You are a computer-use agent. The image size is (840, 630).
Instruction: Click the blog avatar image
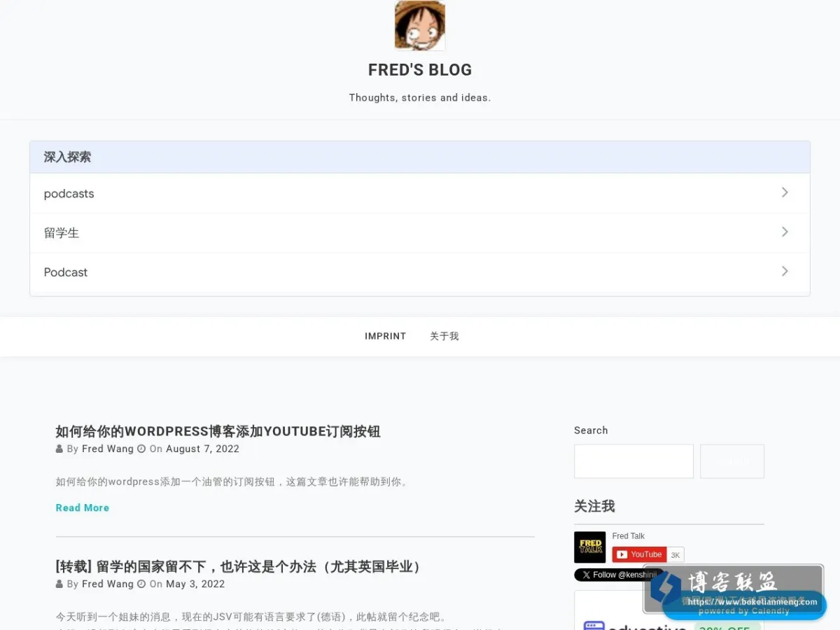coord(420,26)
